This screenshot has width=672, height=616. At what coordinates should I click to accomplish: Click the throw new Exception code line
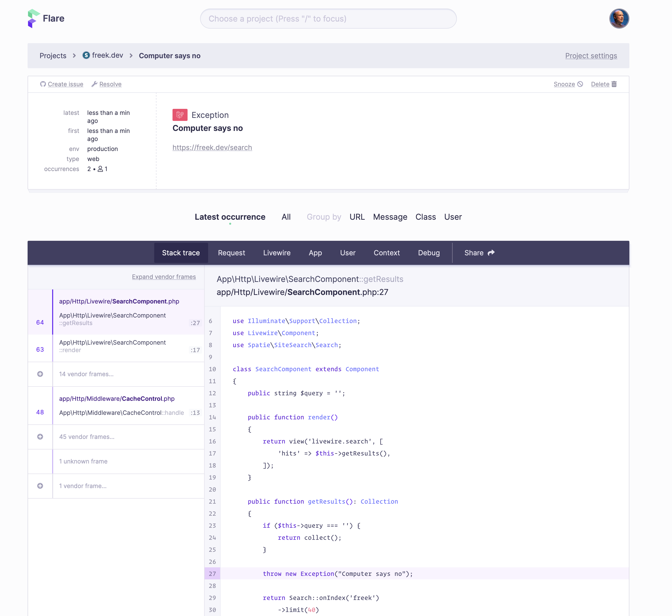(338, 574)
